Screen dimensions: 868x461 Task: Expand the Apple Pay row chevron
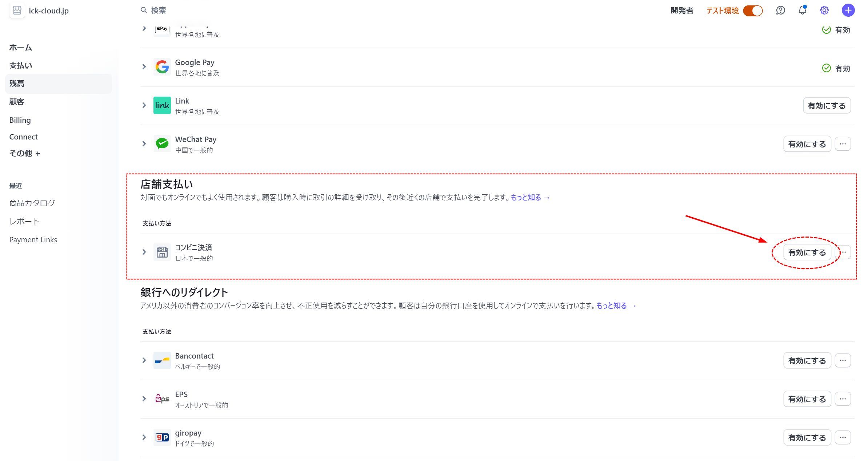[144, 28]
